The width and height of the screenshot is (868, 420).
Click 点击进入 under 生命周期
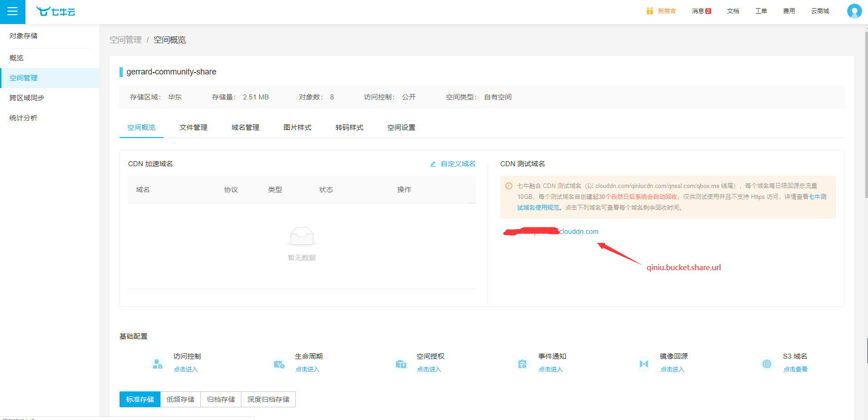[308, 370]
